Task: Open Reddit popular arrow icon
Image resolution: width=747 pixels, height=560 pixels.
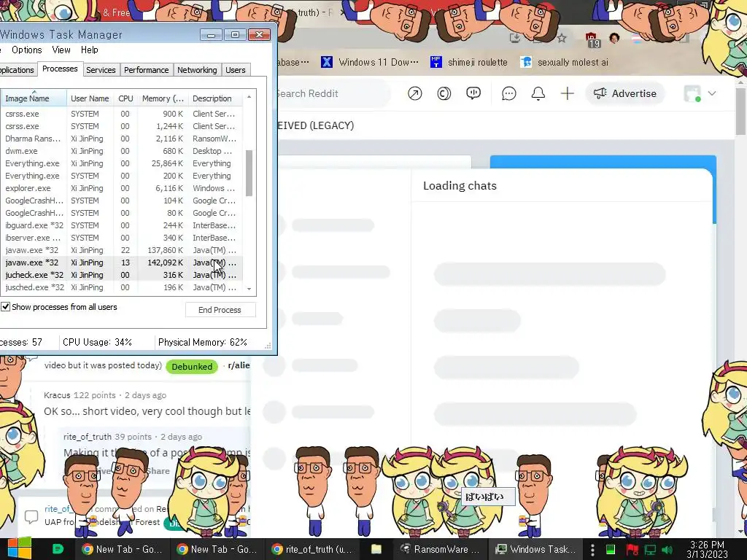Action: tap(414, 93)
